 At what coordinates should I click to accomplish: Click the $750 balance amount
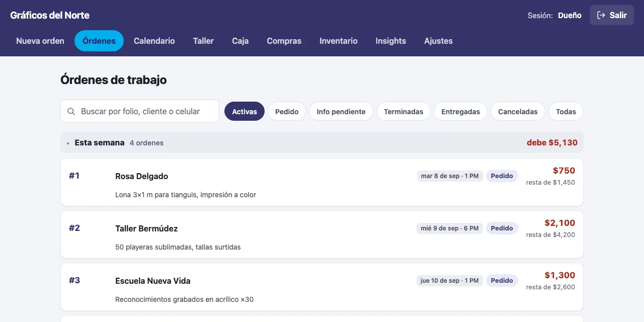tap(564, 171)
